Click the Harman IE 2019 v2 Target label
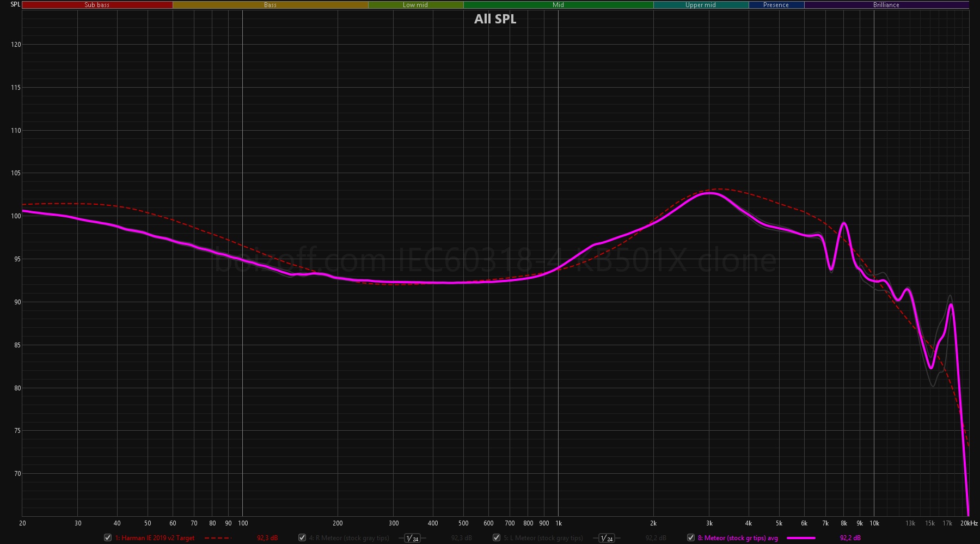Screen dimensions: 980x544 click(155, 538)
